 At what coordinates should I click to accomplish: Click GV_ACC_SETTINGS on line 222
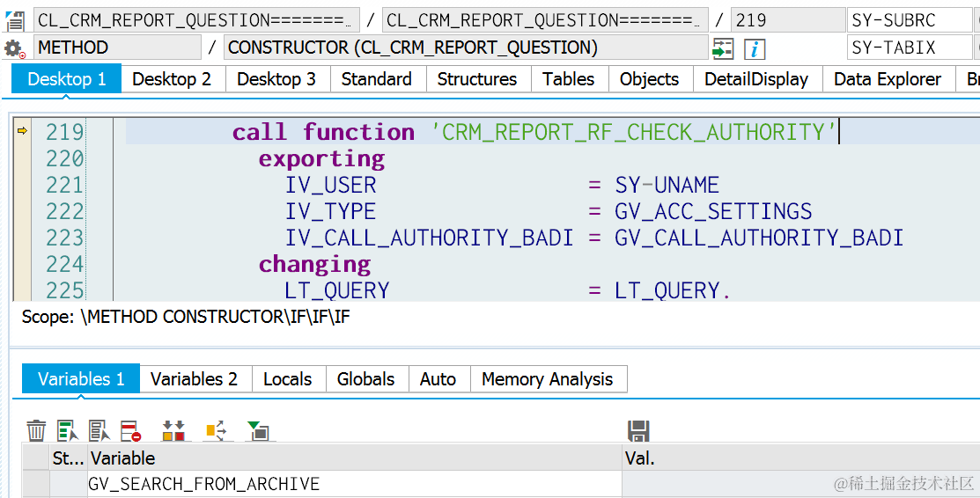[x=713, y=211]
